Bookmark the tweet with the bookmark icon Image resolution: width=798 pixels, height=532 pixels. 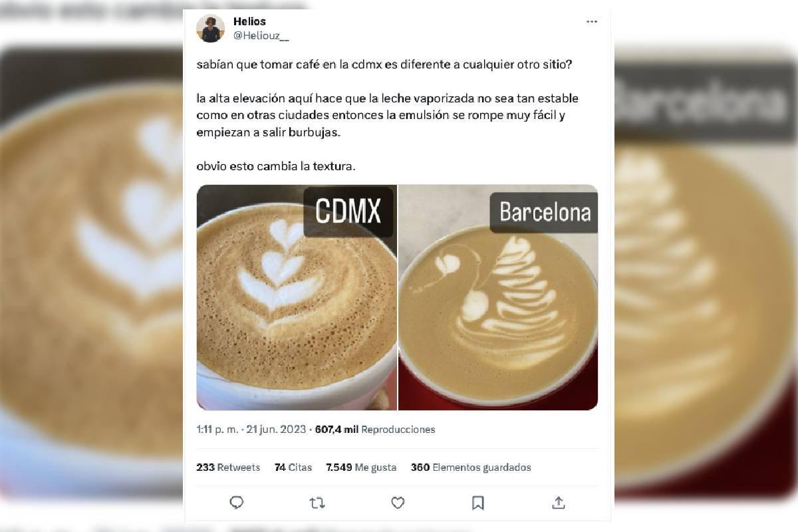point(478,503)
